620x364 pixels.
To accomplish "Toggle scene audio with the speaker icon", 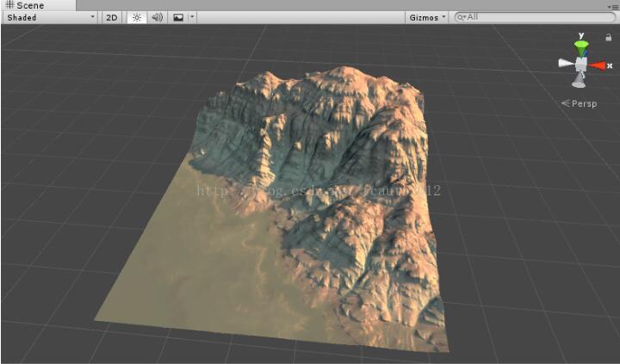I will [157, 17].
